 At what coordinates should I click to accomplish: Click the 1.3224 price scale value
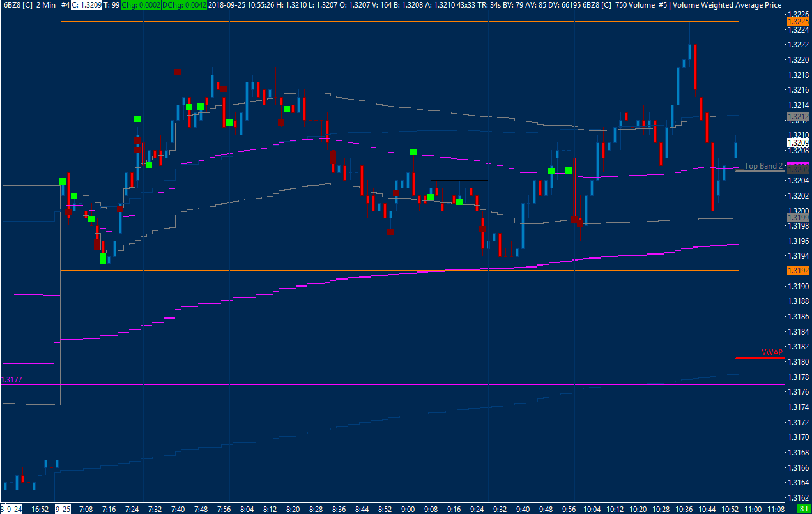click(x=799, y=29)
